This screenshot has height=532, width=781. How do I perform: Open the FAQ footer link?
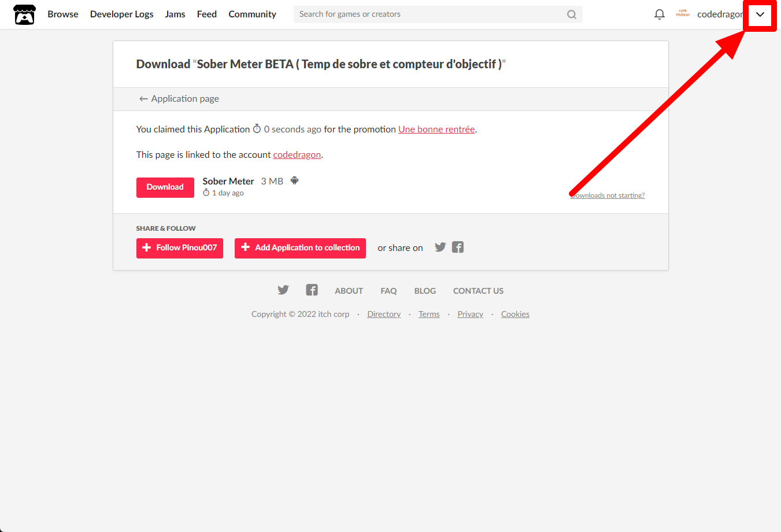pos(388,291)
